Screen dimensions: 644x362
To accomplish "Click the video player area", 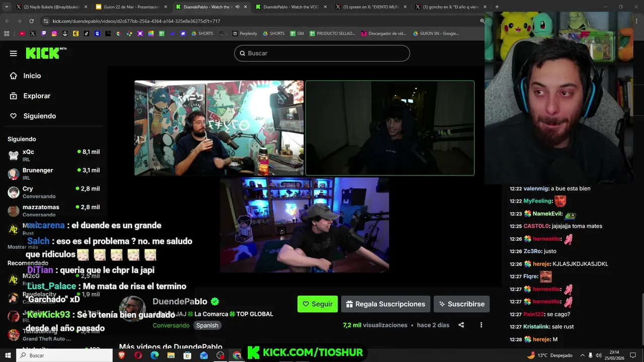I will click(x=304, y=176).
